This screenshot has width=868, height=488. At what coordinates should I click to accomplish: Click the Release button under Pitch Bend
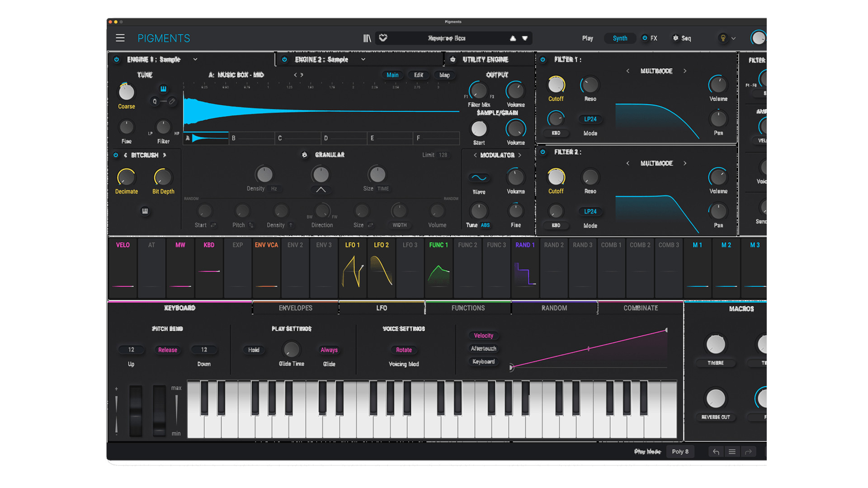(x=167, y=350)
